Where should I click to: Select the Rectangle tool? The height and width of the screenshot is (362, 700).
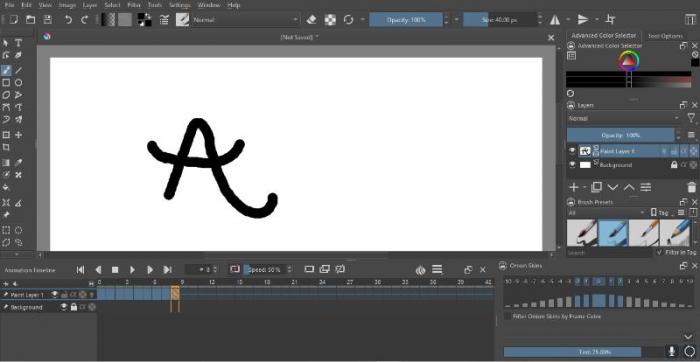point(6,83)
